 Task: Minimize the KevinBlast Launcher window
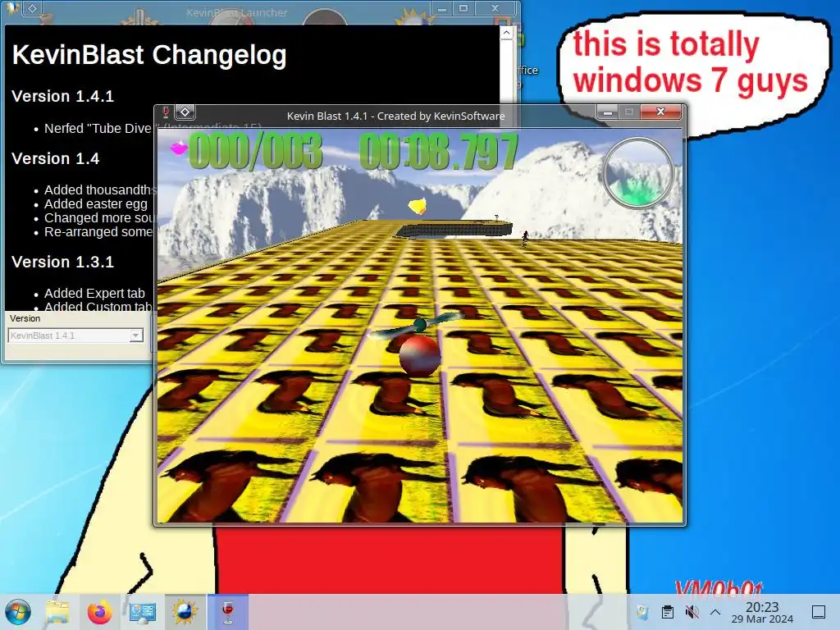tap(442, 8)
